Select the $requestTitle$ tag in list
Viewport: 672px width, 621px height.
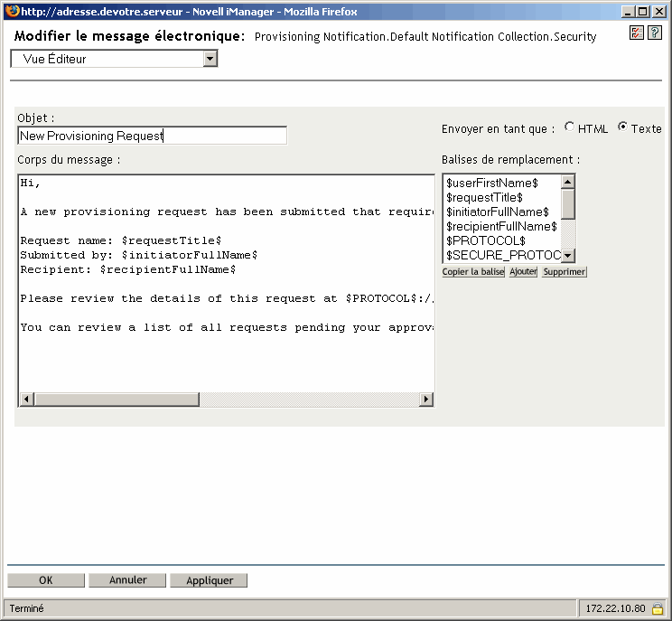pos(484,198)
